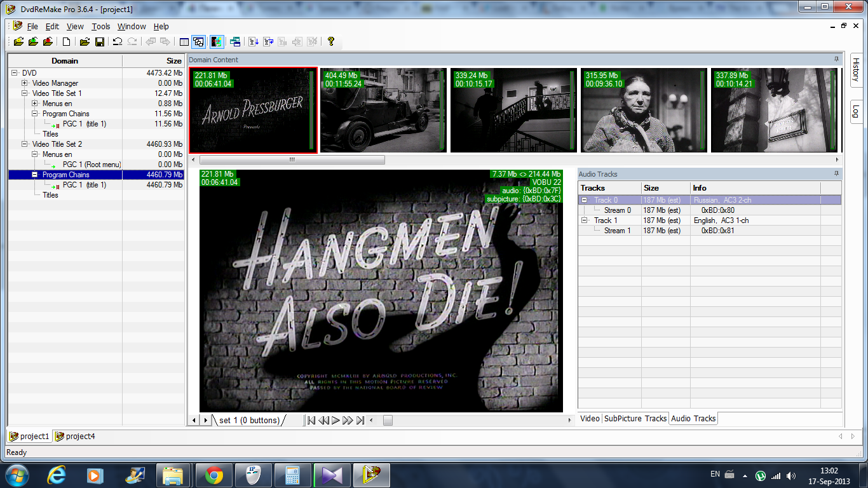Viewport: 868px width, 488px height.
Task: Open the Window menu
Action: point(132,27)
